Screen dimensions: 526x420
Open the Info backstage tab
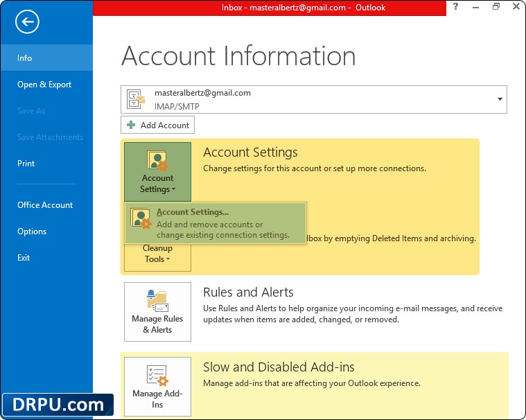pyautogui.click(x=46, y=58)
